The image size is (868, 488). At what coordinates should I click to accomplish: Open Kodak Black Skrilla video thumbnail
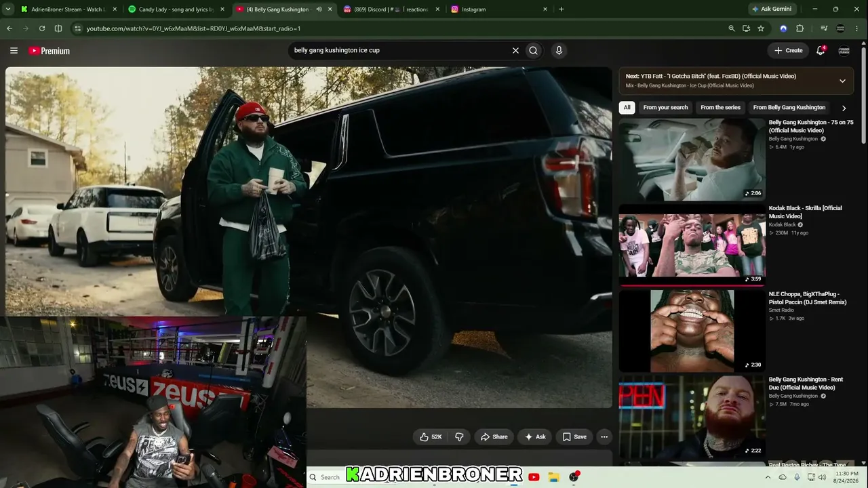click(692, 245)
